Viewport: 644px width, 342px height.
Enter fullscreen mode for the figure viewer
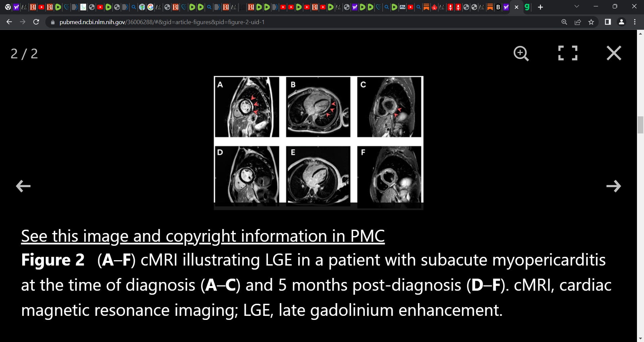568,53
